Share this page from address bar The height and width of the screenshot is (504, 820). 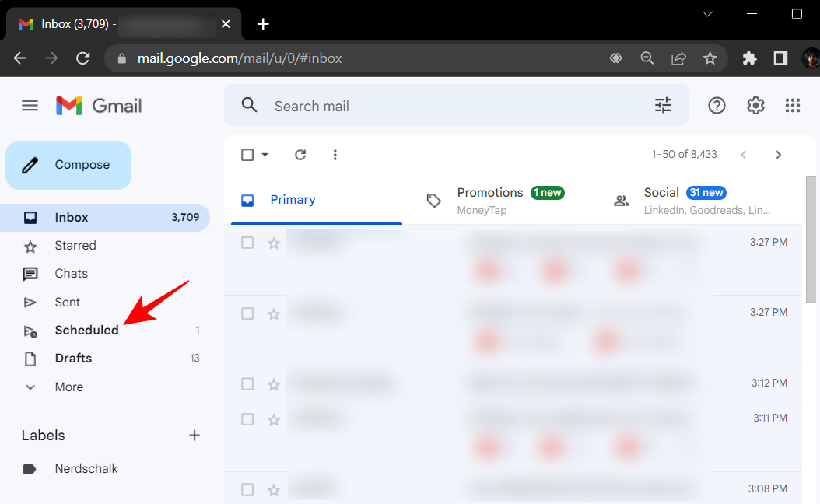click(x=679, y=58)
